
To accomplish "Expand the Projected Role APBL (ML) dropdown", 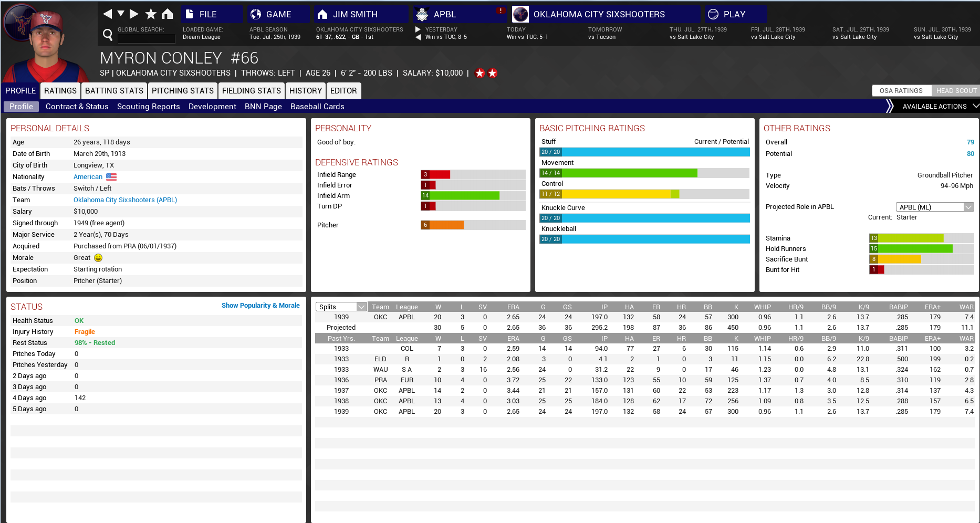I will coord(934,207).
